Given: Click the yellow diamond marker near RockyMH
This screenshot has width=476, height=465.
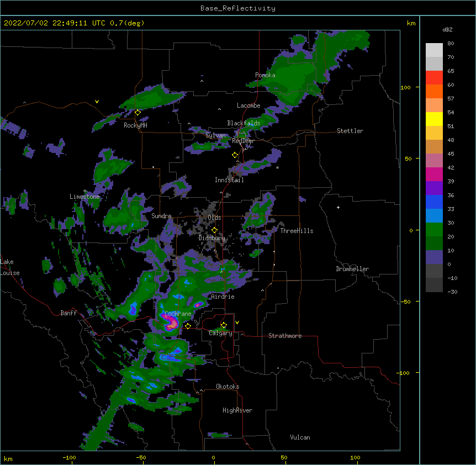Looking at the screenshot, I should 138,113.
